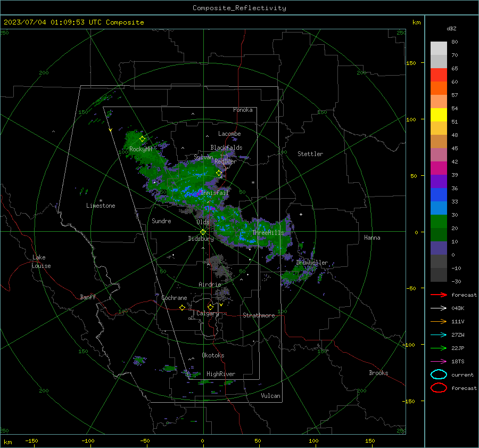Click the Strathmore city label

click(259, 315)
